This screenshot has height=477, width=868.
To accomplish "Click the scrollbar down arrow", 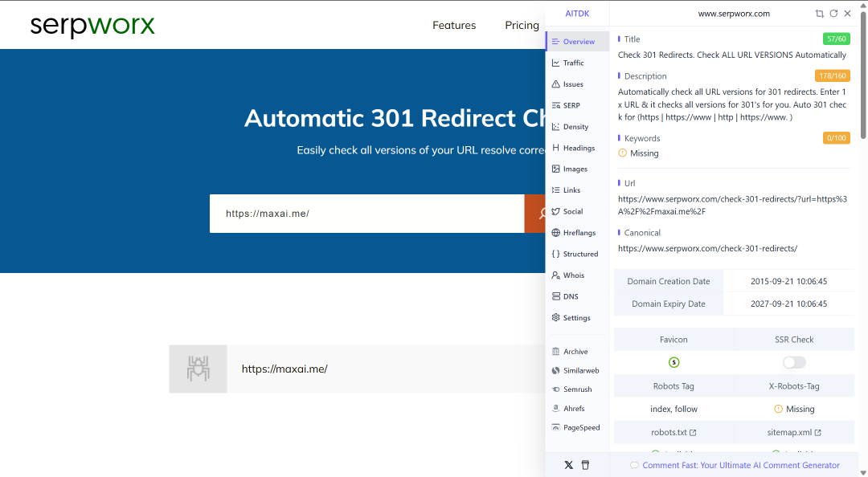I will (863, 472).
